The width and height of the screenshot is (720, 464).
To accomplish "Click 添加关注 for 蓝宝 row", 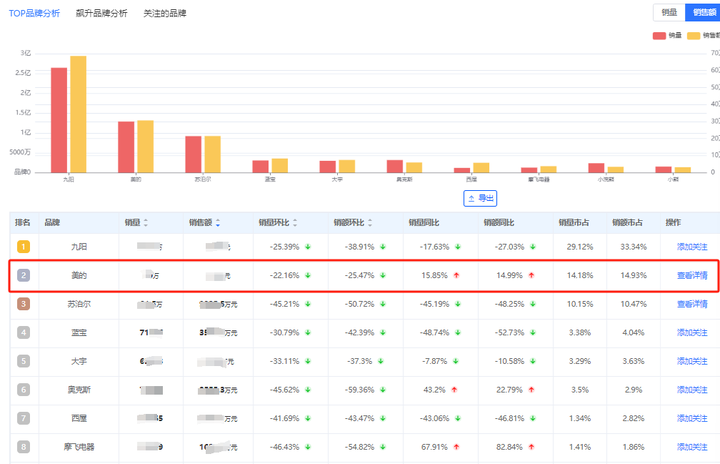I will tap(692, 333).
